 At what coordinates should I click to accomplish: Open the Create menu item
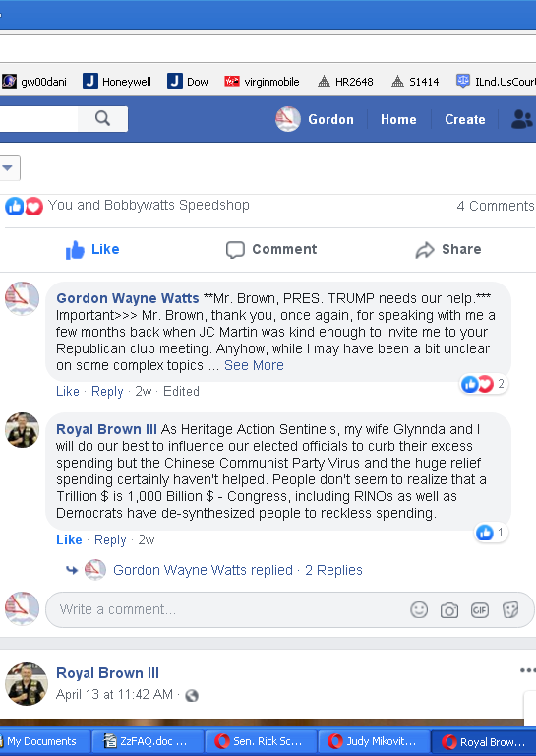[x=465, y=119]
